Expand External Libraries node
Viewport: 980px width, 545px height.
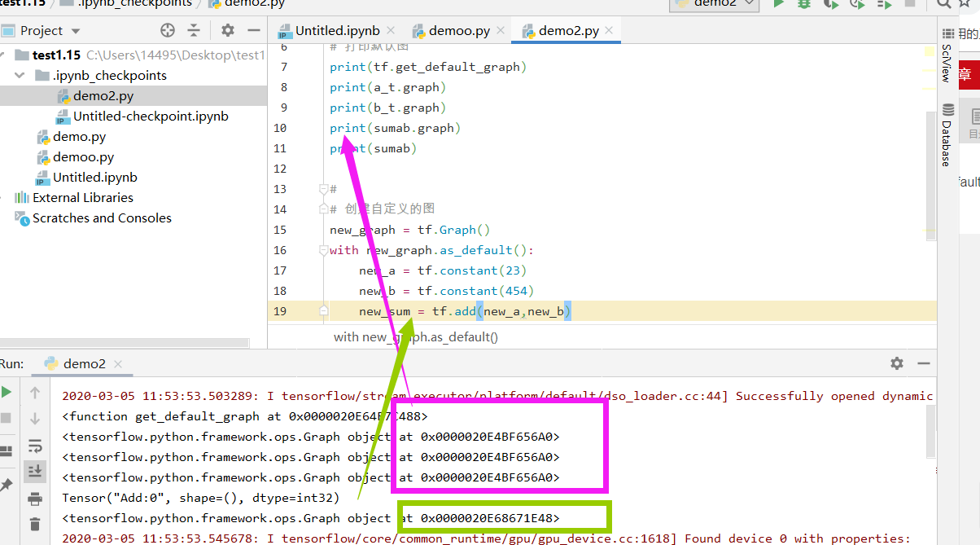7,198
